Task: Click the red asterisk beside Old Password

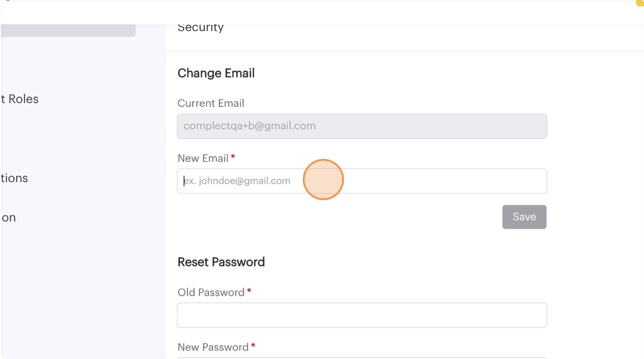Action: 249,292
